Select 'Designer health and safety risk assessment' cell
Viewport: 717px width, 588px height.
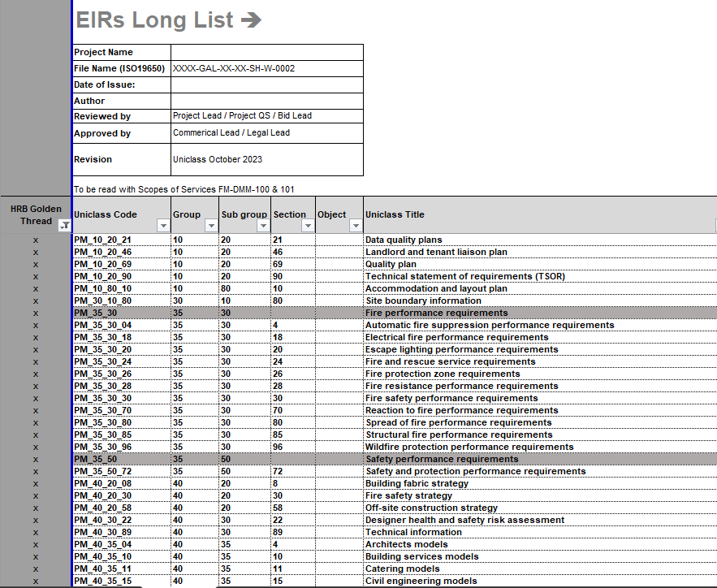pyautogui.click(x=540, y=520)
